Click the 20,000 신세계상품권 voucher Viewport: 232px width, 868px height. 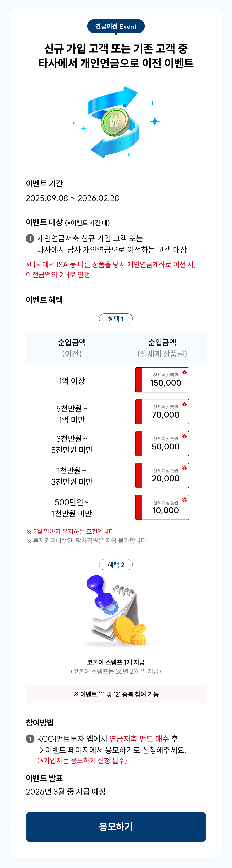click(x=162, y=476)
